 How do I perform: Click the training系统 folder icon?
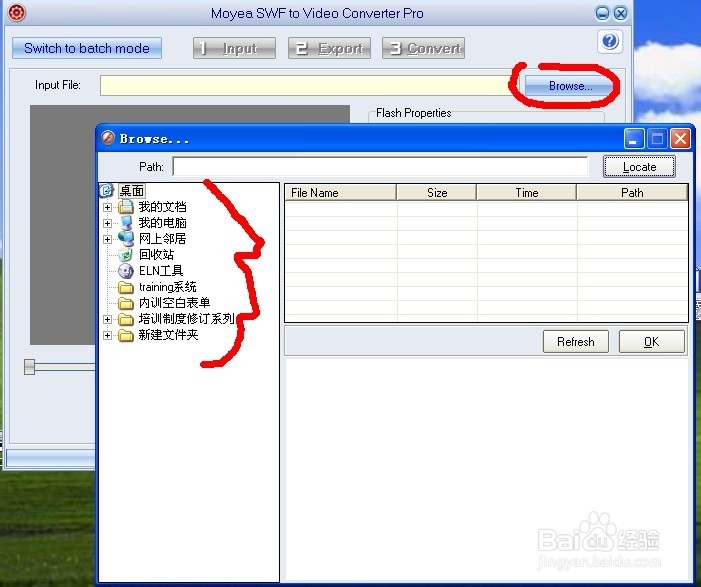126,287
